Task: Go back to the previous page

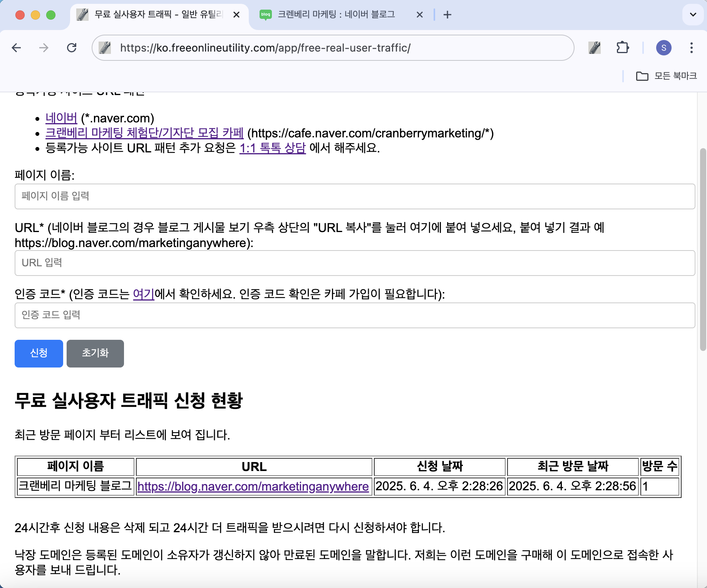Action: pyautogui.click(x=17, y=48)
